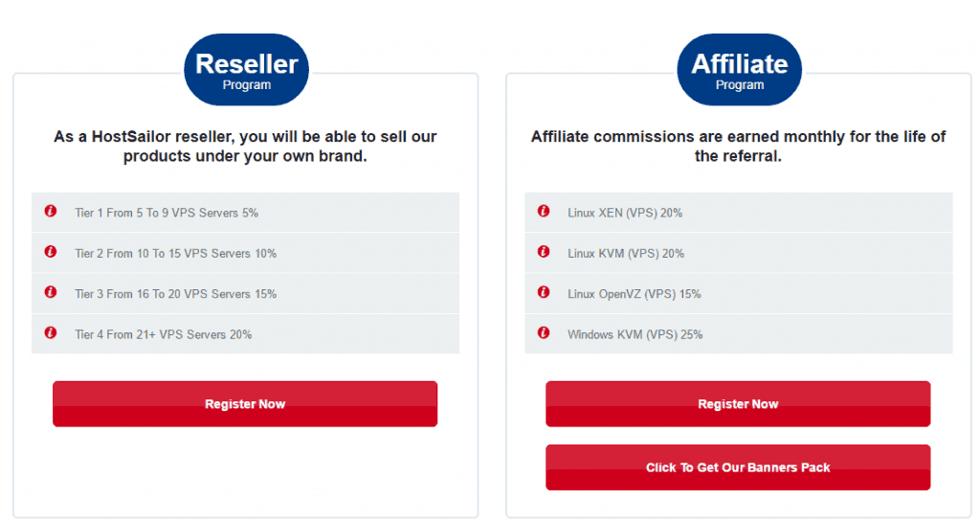
Task: Select the Affiliate Program badge
Action: (740, 70)
